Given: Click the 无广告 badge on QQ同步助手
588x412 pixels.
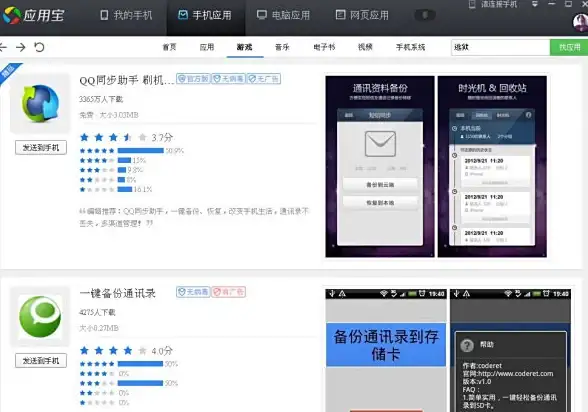Looking at the screenshot, I should pos(264,79).
